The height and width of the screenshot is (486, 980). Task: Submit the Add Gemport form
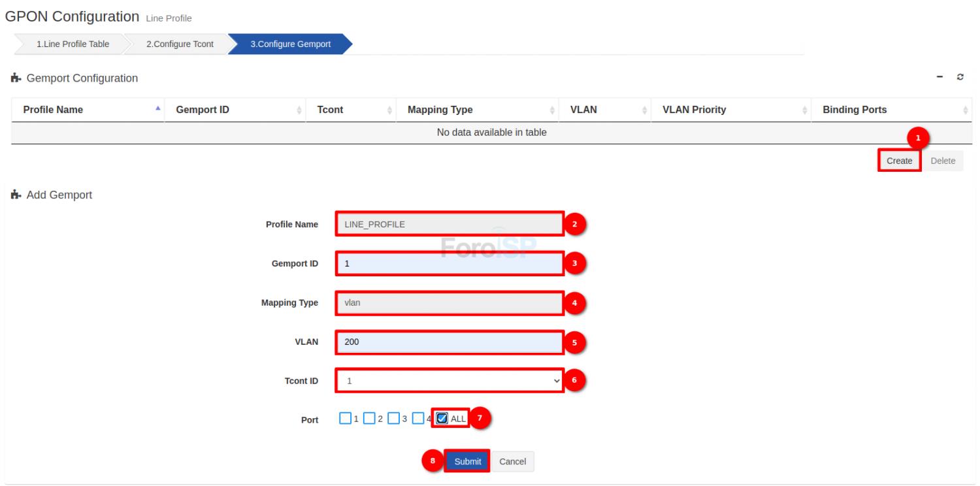pos(467,461)
